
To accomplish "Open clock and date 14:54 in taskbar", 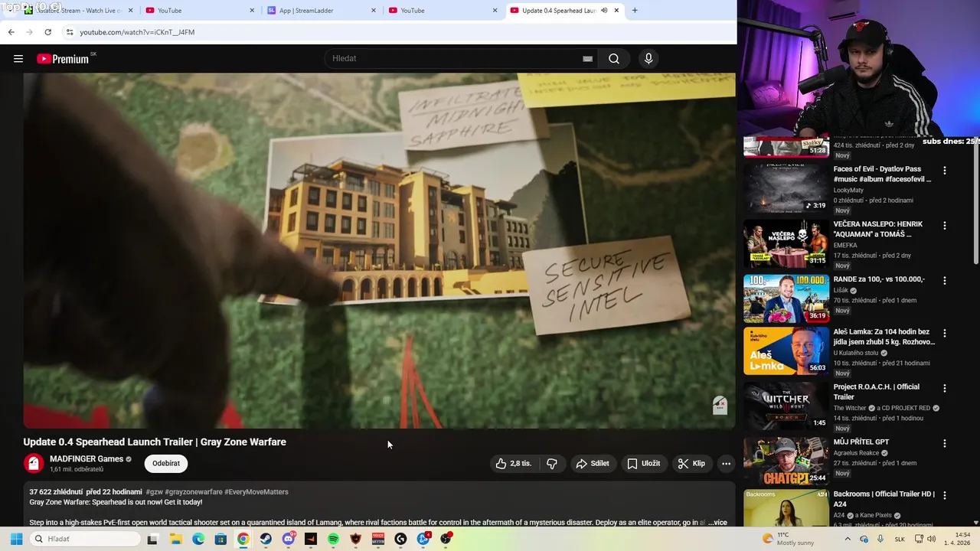I will (956, 540).
